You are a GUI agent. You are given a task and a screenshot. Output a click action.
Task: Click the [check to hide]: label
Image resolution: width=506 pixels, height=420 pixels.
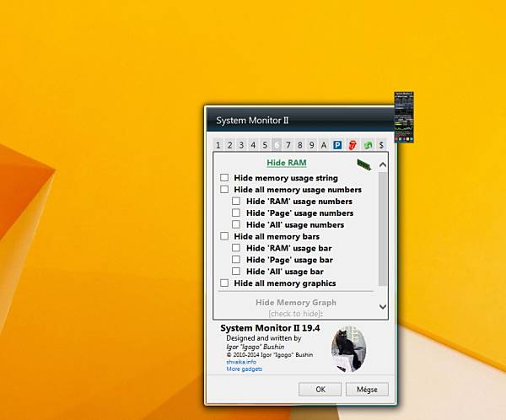point(296,314)
